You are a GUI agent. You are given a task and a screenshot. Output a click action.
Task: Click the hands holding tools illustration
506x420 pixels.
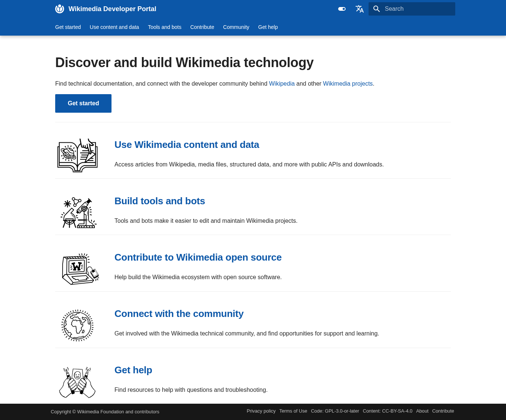point(77,382)
